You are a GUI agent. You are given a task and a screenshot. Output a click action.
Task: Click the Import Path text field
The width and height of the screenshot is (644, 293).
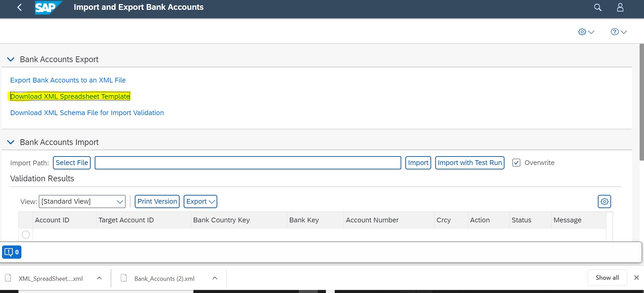pos(247,163)
